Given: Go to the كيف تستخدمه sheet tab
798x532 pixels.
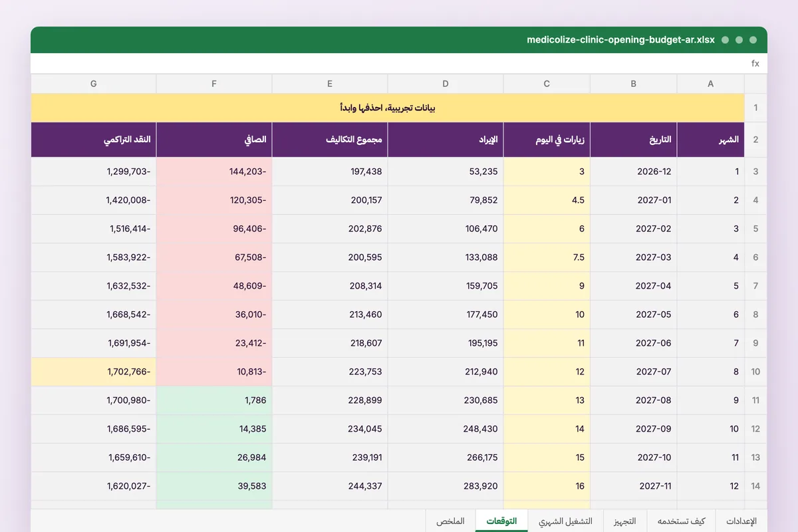Looking at the screenshot, I should coord(681,521).
